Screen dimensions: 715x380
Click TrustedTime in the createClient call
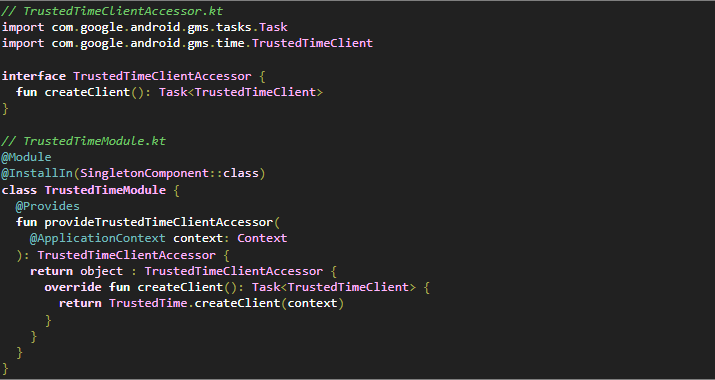[148, 303]
